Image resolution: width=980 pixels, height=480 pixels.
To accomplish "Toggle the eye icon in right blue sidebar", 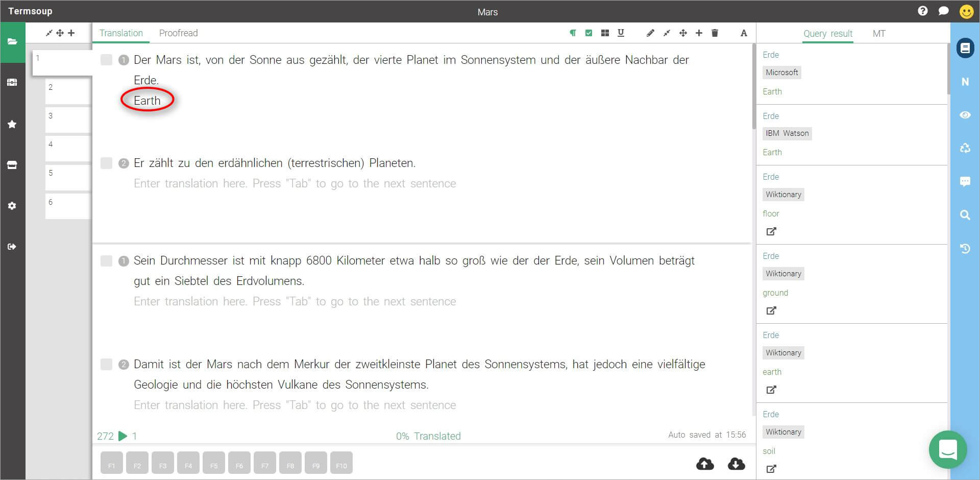I will point(965,115).
